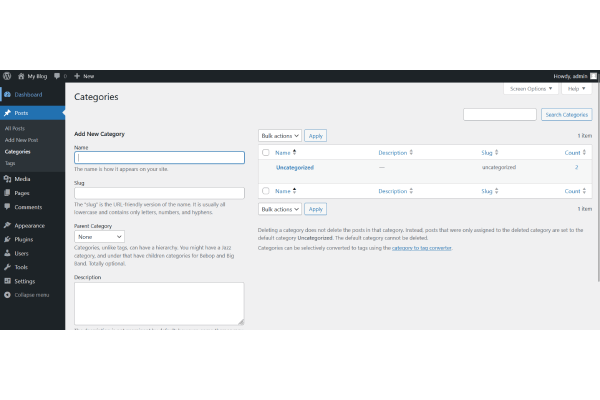The height and width of the screenshot is (400, 600).
Task: Open the Appearance brush icon
Action: [x=7, y=226]
